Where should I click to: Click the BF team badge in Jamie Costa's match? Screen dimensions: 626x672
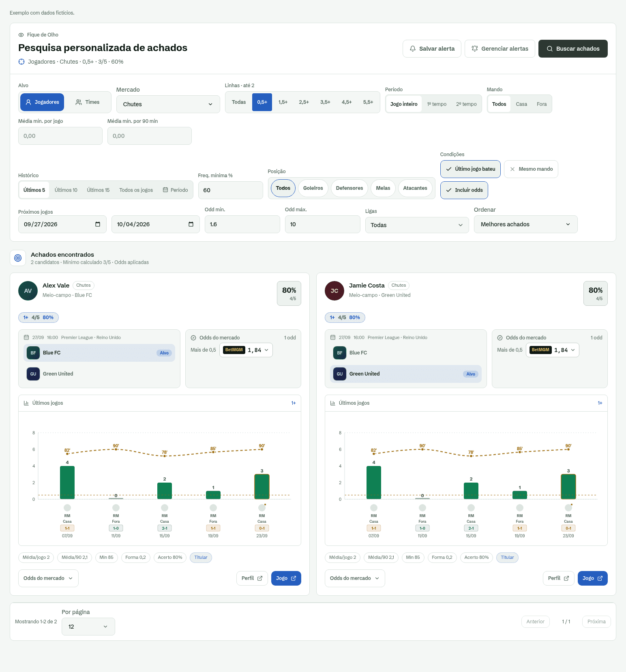[340, 353]
